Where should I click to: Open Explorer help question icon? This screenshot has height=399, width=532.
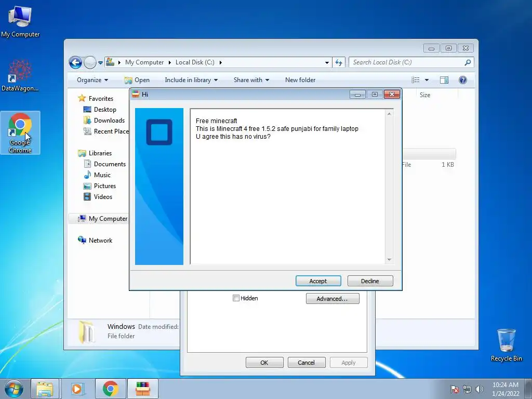[462, 80]
